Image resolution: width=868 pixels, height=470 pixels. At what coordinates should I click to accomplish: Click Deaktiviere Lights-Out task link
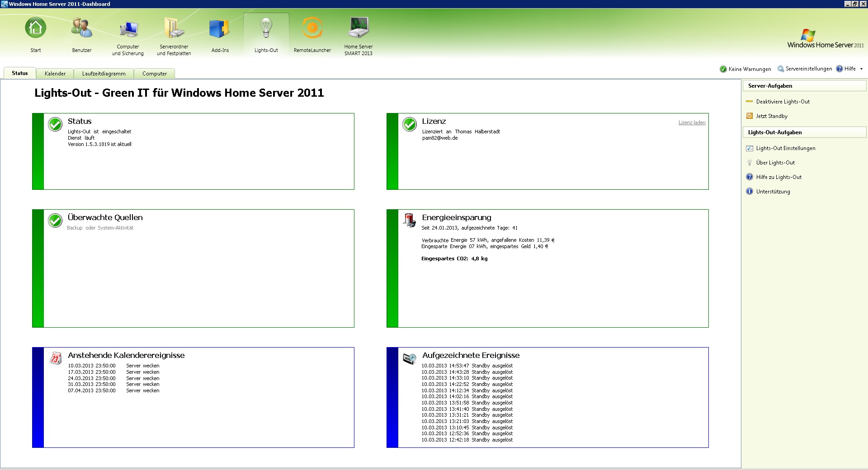coord(783,102)
